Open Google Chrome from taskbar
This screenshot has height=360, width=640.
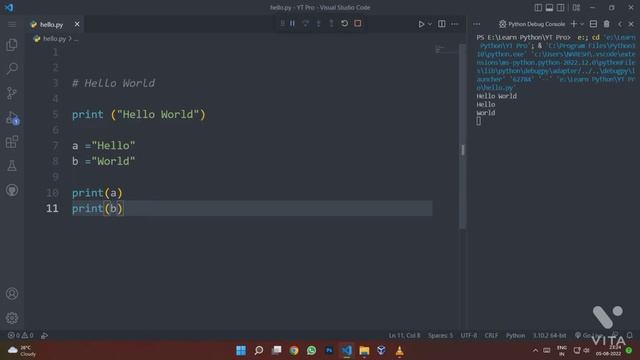coord(294,350)
